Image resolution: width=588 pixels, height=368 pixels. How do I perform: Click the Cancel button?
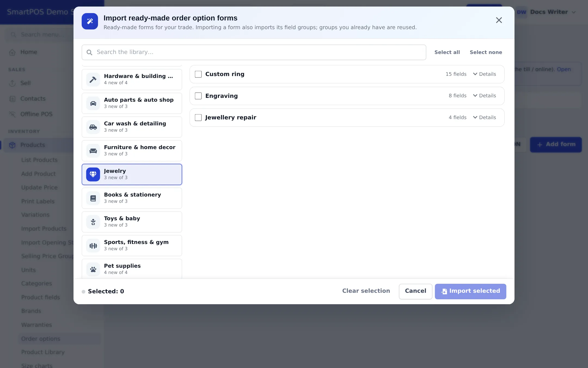tap(415, 291)
